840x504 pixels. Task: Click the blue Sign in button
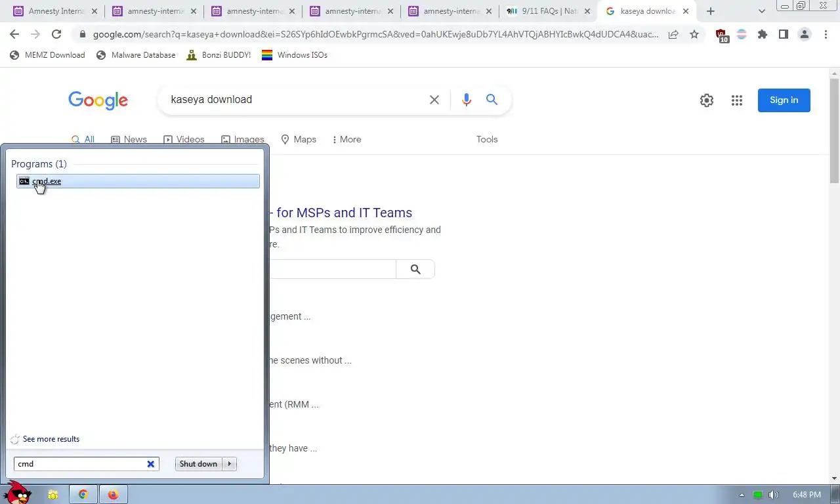coord(784,100)
